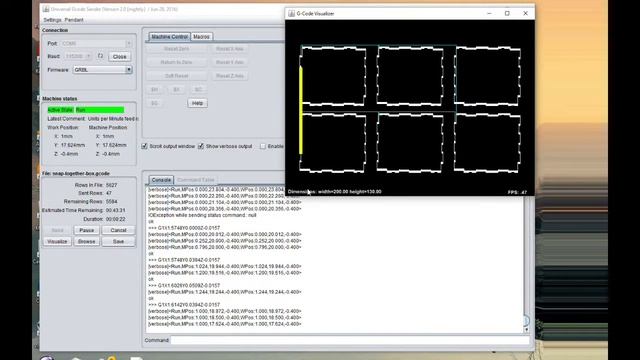Click the green Active State Run indicator
Screen dimensions: 640x360
(86, 110)
